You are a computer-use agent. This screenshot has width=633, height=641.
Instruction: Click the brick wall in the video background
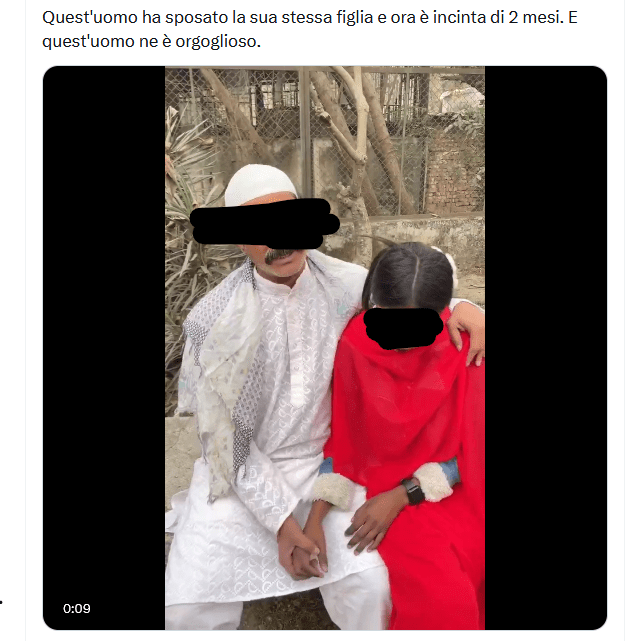pos(454,174)
